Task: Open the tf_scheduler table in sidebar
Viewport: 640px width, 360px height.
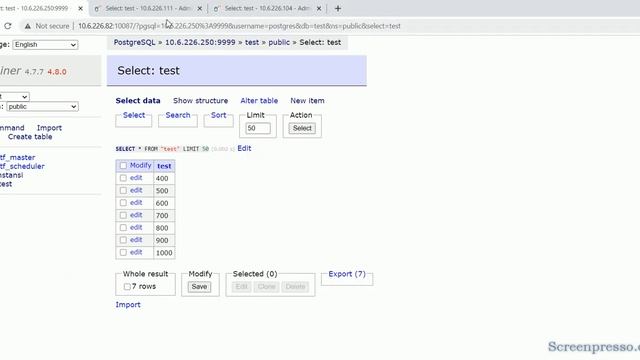Action: click(22, 166)
